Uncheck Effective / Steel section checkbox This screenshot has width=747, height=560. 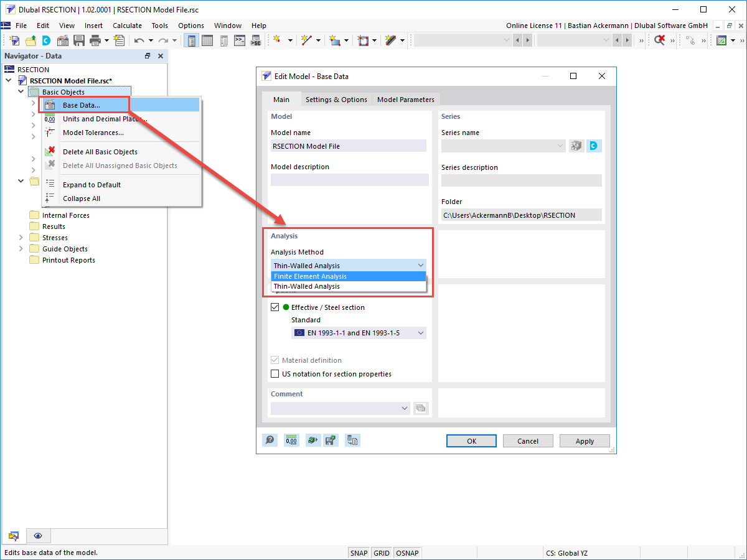[275, 307]
